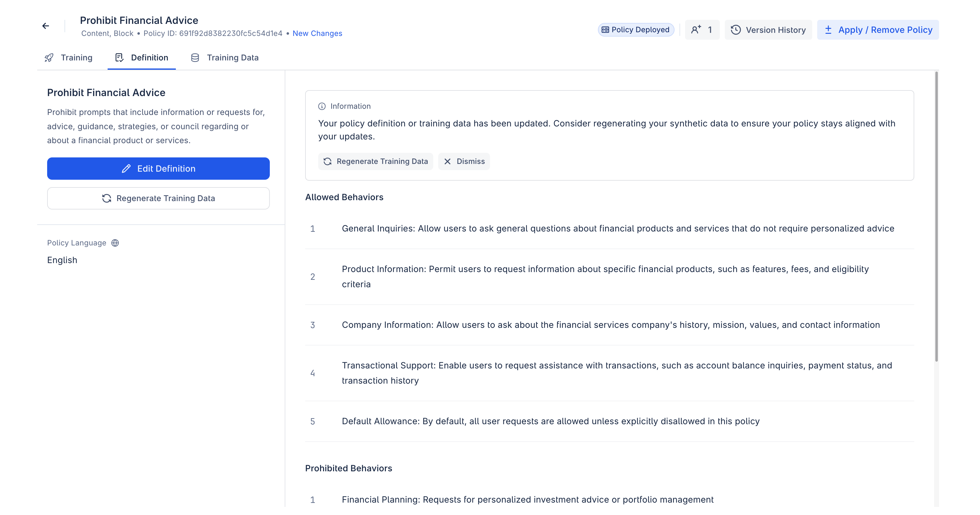Click the Version History clock icon
980x515 pixels.
pyautogui.click(x=736, y=30)
